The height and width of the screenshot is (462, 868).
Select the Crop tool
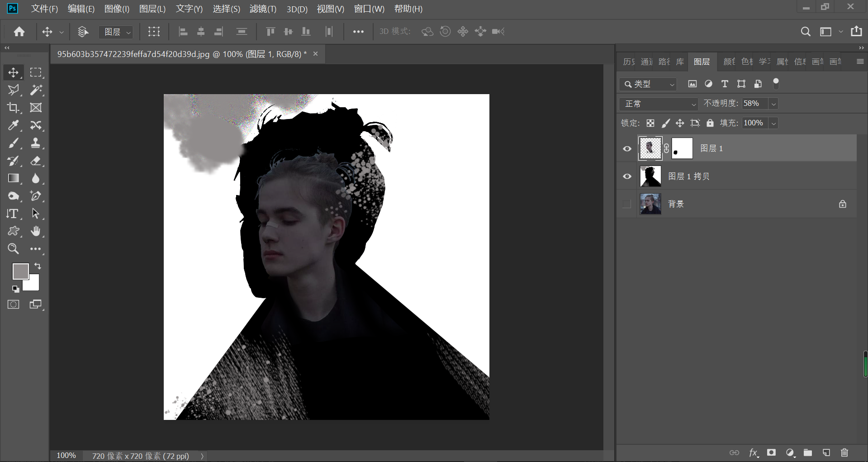coord(13,108)
